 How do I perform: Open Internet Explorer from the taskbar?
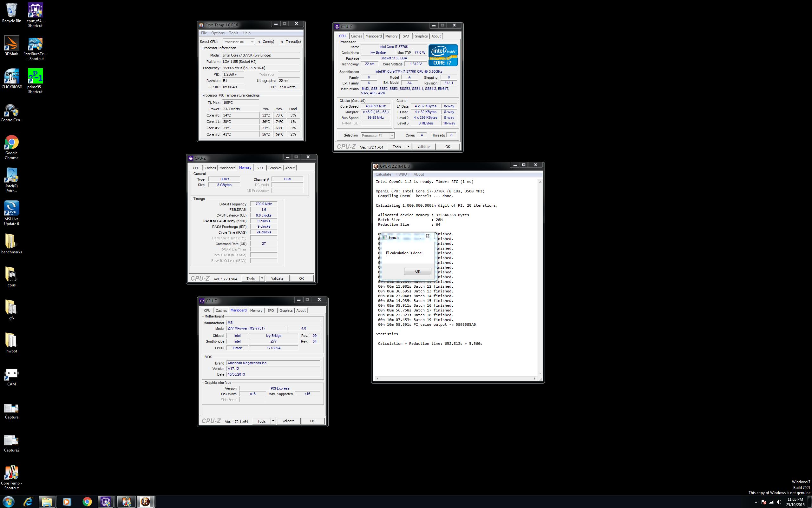coord(28,502)
